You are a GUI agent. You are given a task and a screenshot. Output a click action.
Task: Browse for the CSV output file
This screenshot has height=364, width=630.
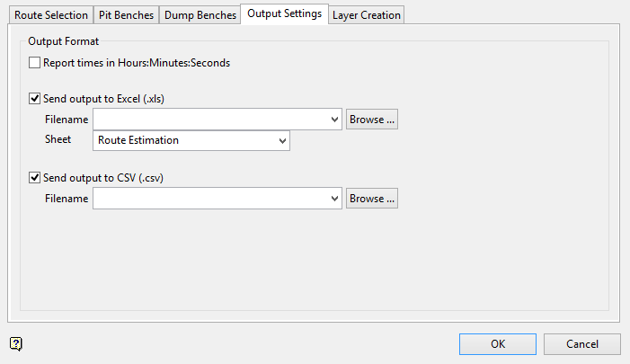(x=372, y=198)
